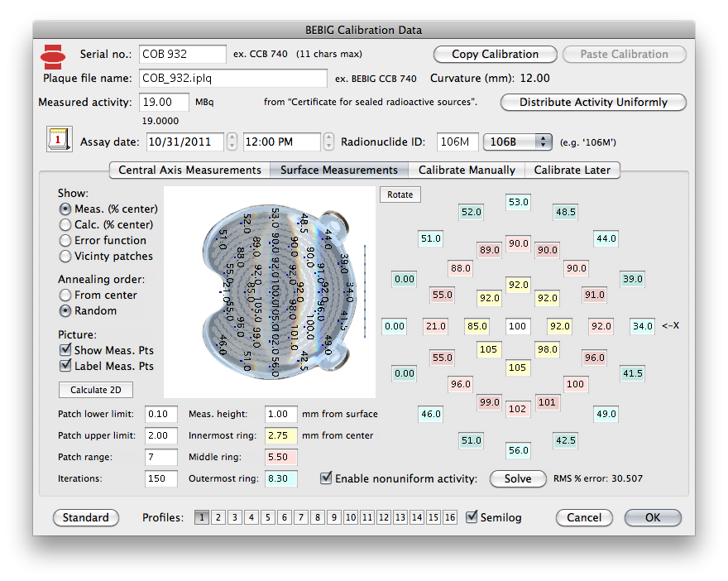Screen dimensions: 728x581
Task: Switch to Calibrate Manually tab
Action: tap(467, 170)
